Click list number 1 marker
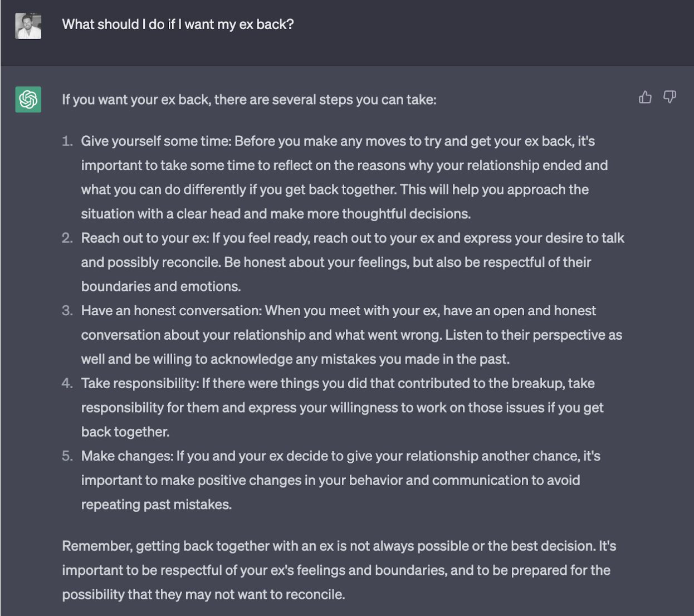Image resolution: width=694 pixels, height=616 pixels. point(67,141)
